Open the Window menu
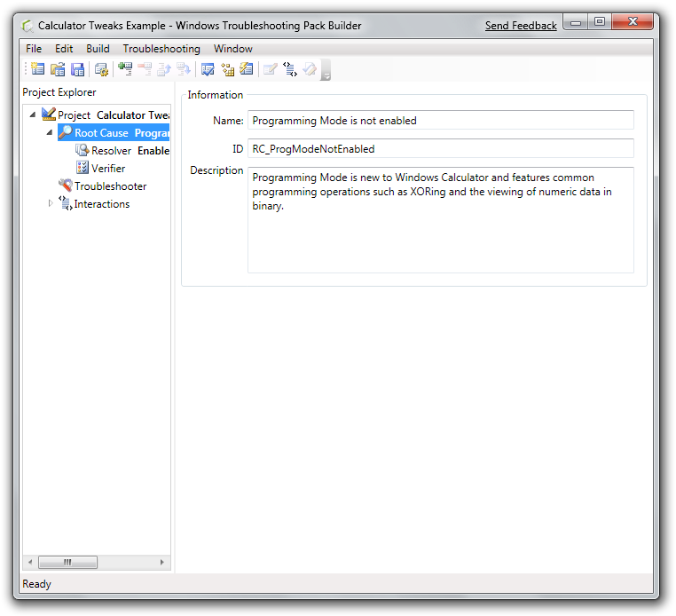This screenshot has height=616, width=676. point(233,49)
